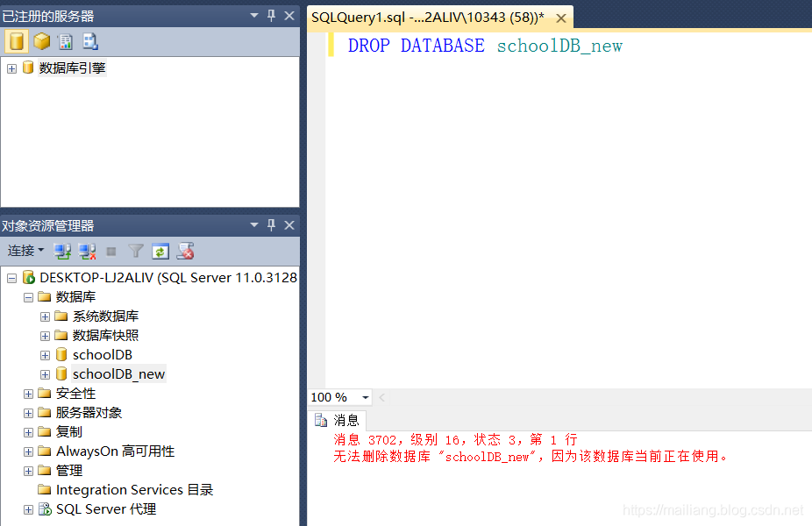The height and width of the screenshot is (526, 812).
Task: Select the SQL Server 代理 node
Action: [105, 509]
